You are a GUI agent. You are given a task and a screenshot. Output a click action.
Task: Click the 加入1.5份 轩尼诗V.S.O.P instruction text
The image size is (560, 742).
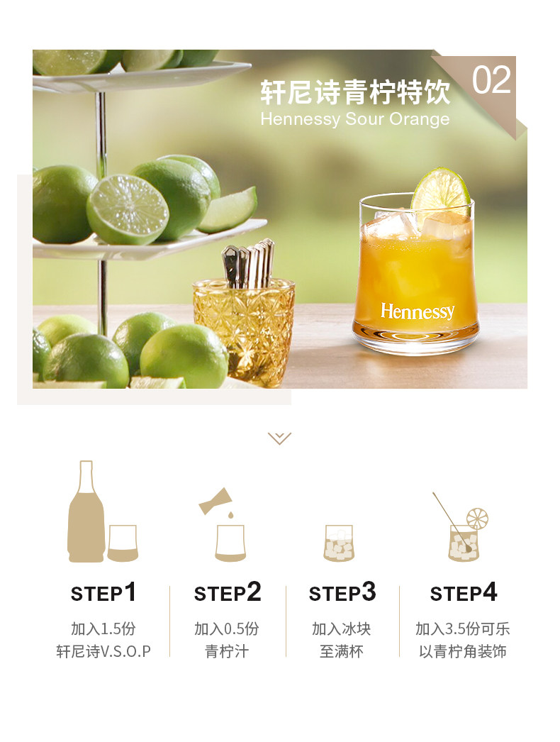coord(103,640)
